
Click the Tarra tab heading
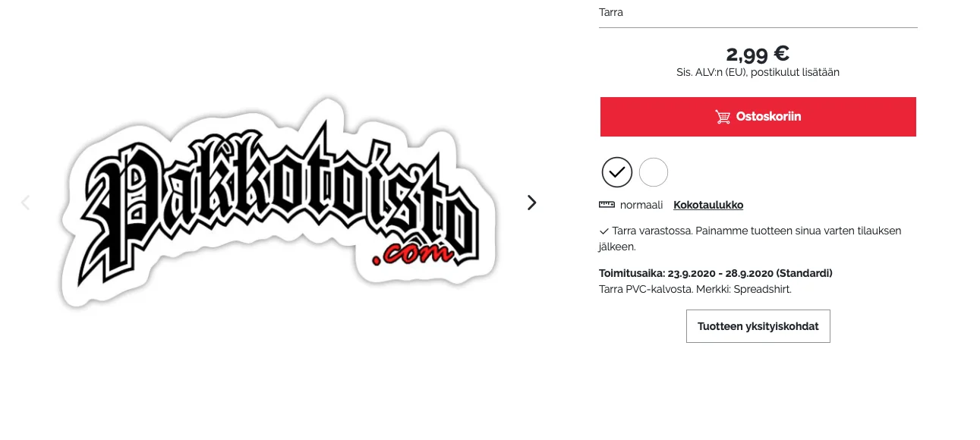pos(610,12)
